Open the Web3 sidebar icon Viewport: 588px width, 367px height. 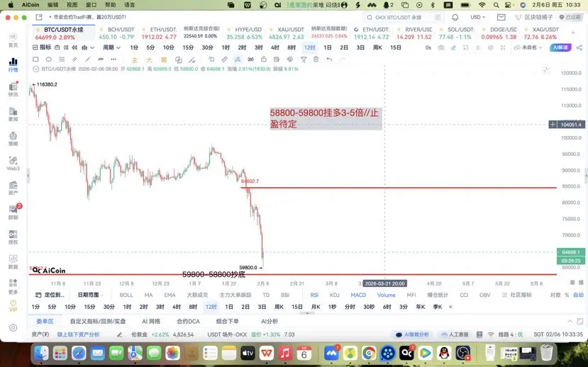coord(13,163)
